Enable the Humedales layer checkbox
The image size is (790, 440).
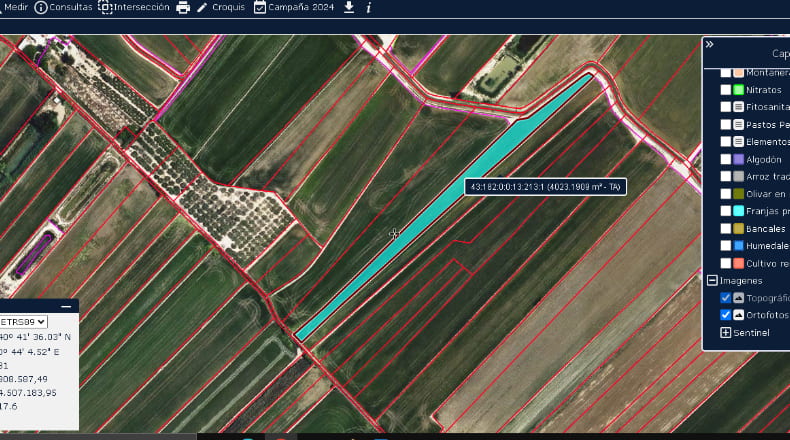(726, 245)
